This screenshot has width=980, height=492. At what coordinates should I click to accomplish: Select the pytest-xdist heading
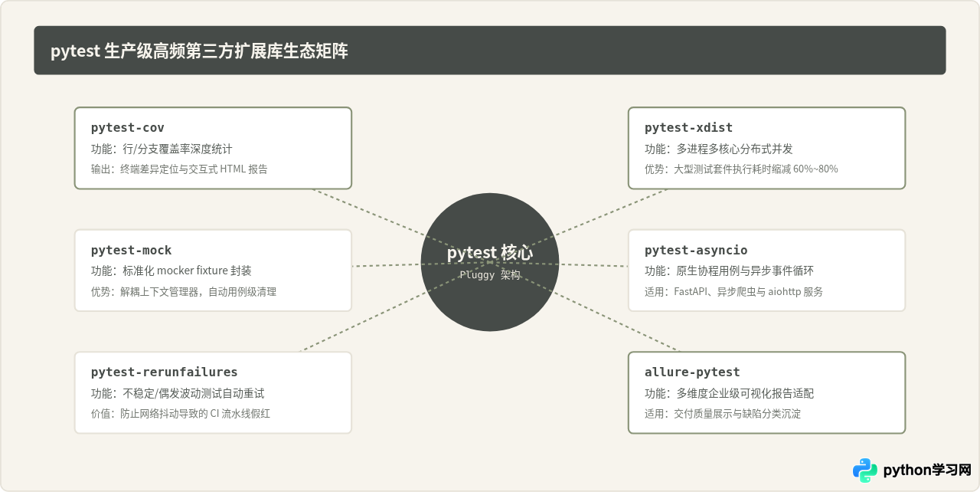click(689, 127)
